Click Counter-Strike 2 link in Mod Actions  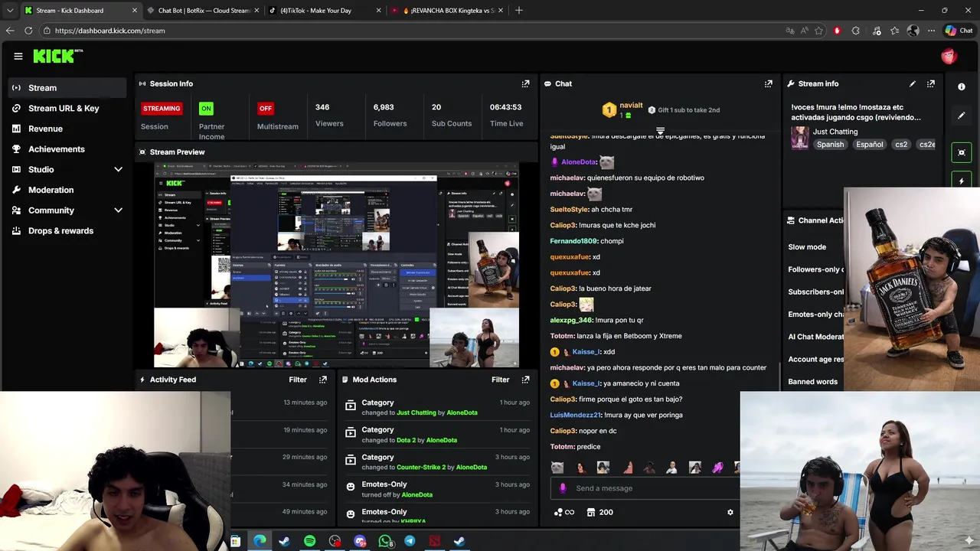coord(421,468)
